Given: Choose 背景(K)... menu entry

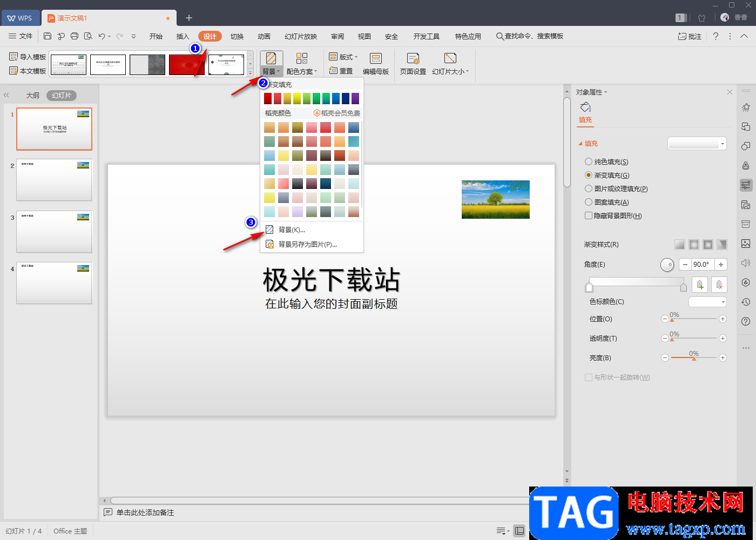Looking at the screenshot, I should 312,230.
